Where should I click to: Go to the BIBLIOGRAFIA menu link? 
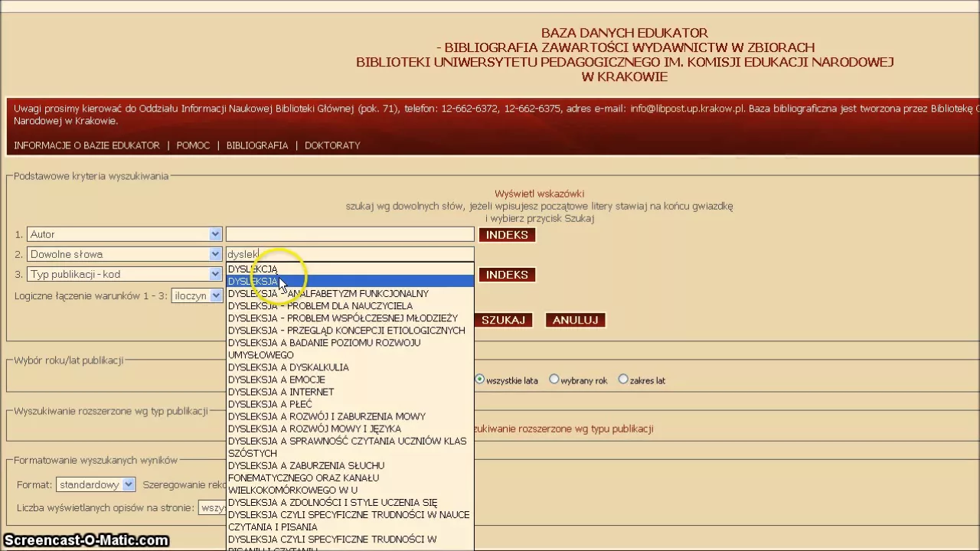pos(257,145)
